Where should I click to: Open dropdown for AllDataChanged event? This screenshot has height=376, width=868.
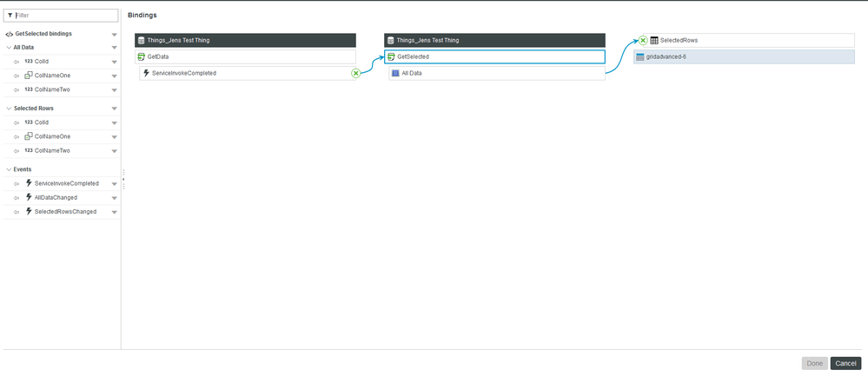pyautogui.click(x=114, y=198)
